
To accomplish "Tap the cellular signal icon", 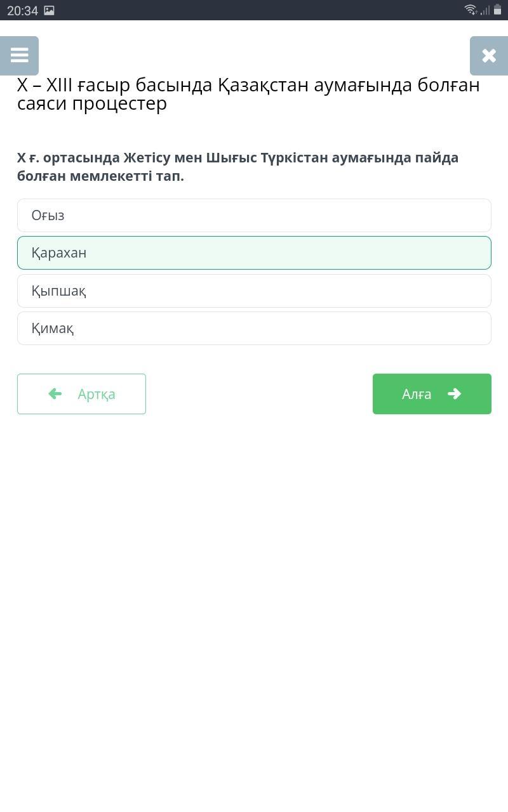I will coord(485,10).
